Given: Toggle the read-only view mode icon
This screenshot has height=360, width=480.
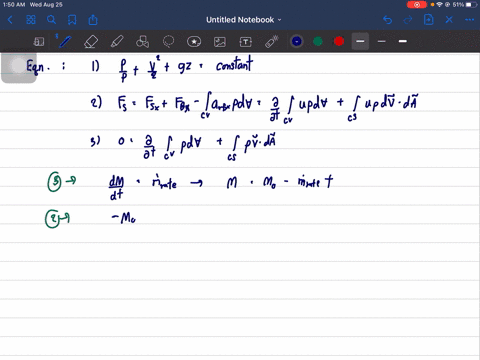Looking at the screenshot, I should (x=39, y=42).
